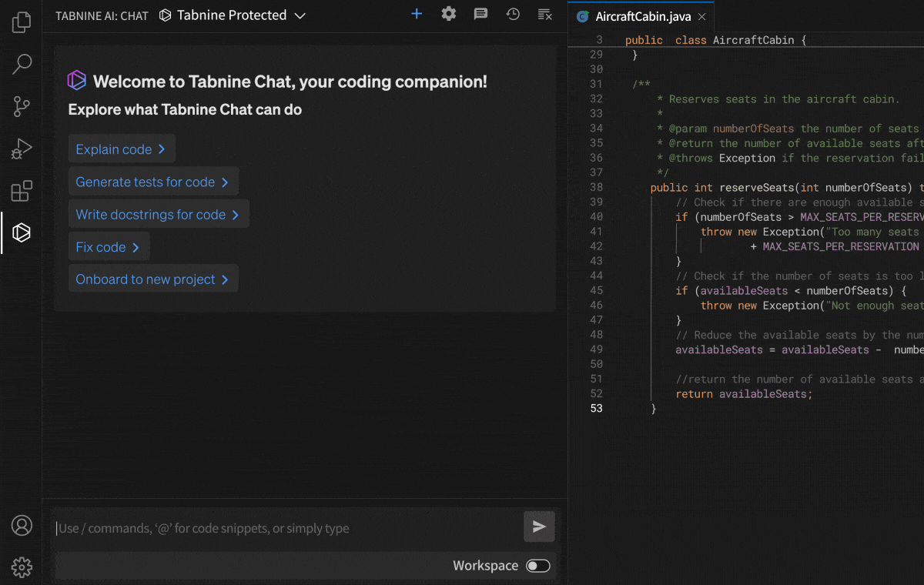Click the feedback speech bubble icon
Image resolution: width=924 pixels, height=585 pixels.
(x=480, y=14)
